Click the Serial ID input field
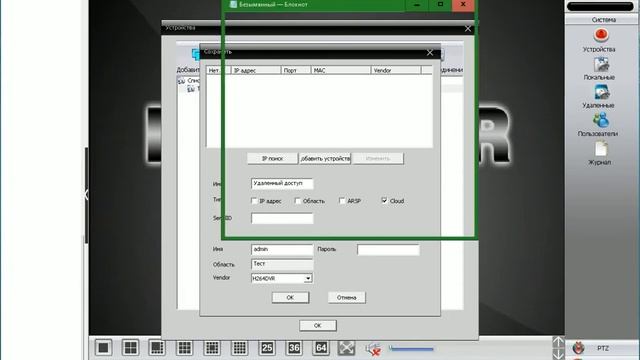Viewport: 640px width, 360px height. coord(282,218)
